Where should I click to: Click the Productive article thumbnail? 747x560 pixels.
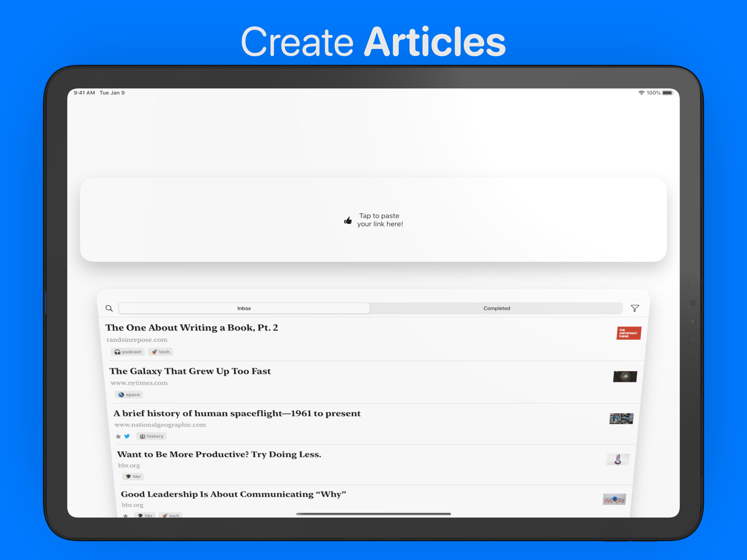(618, 459)
